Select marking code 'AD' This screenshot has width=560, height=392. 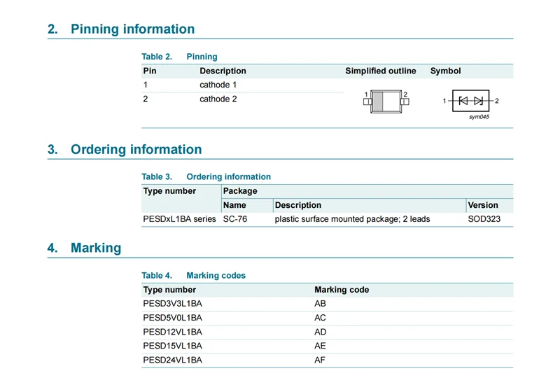[x=320, y=332]
